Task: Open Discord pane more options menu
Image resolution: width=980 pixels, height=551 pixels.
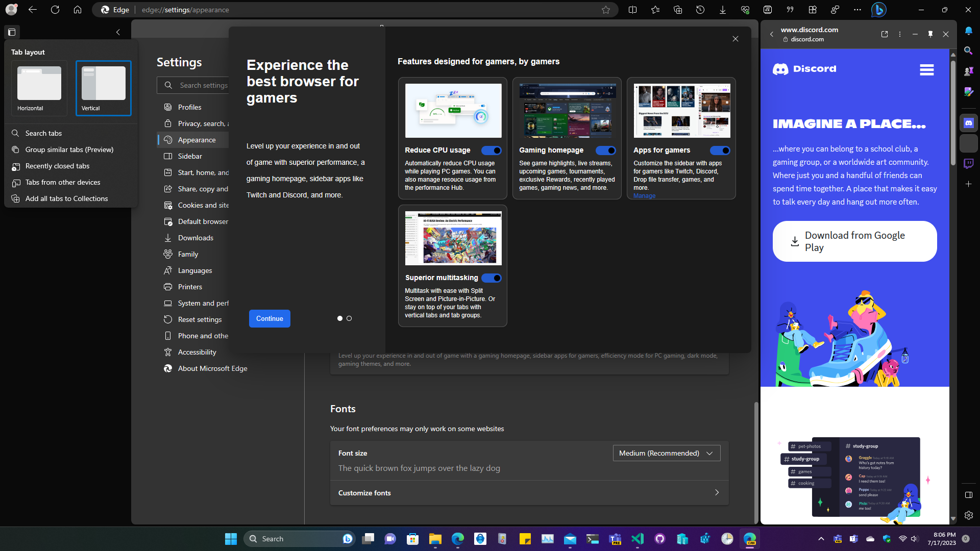Action: pos(900,34)
